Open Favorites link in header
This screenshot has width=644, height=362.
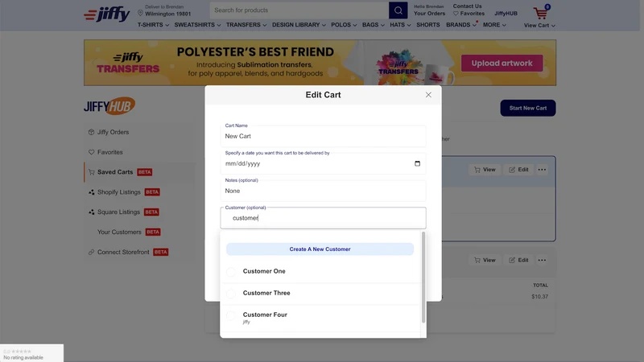coord(469,14)
